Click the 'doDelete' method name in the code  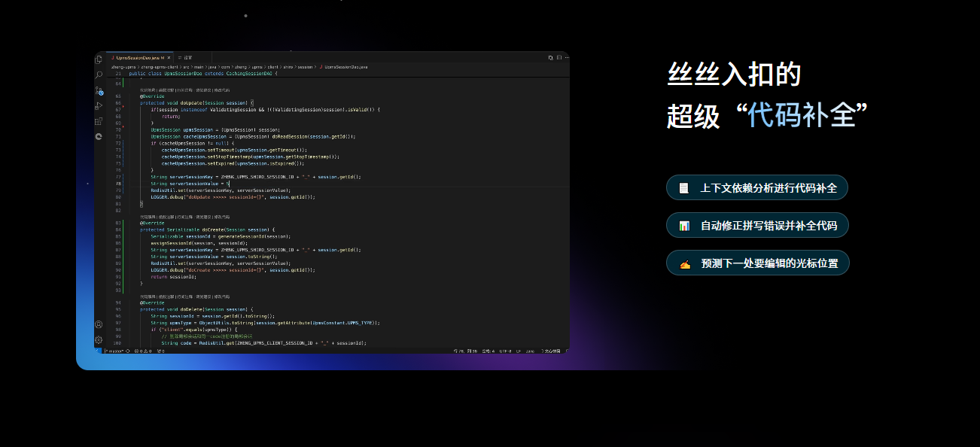coord(190,309)
